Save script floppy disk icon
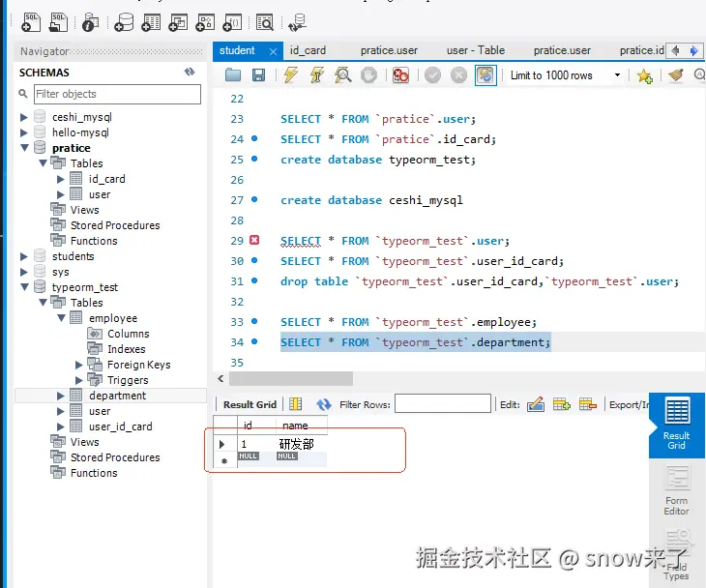The height and width of the screenshot is (588, 706). click(x=258, y=75)
